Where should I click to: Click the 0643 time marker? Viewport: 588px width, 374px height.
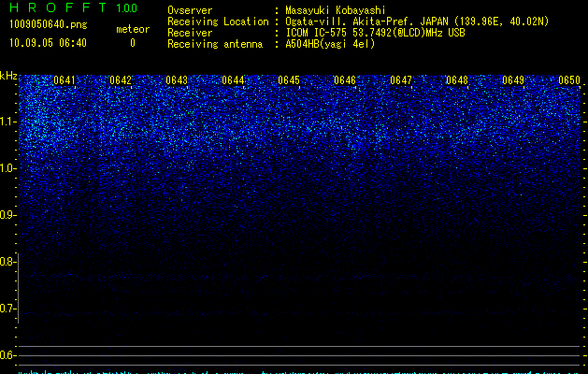click(177, 80)
